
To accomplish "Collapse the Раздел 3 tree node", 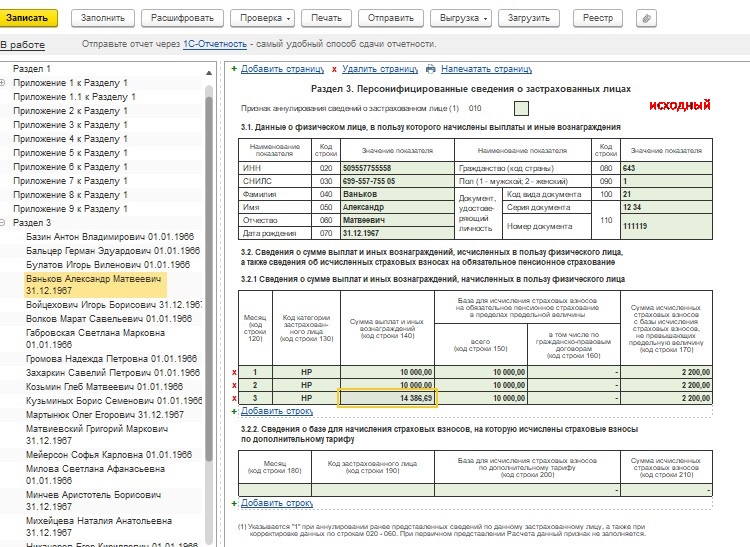I will [x=3, y=223].
